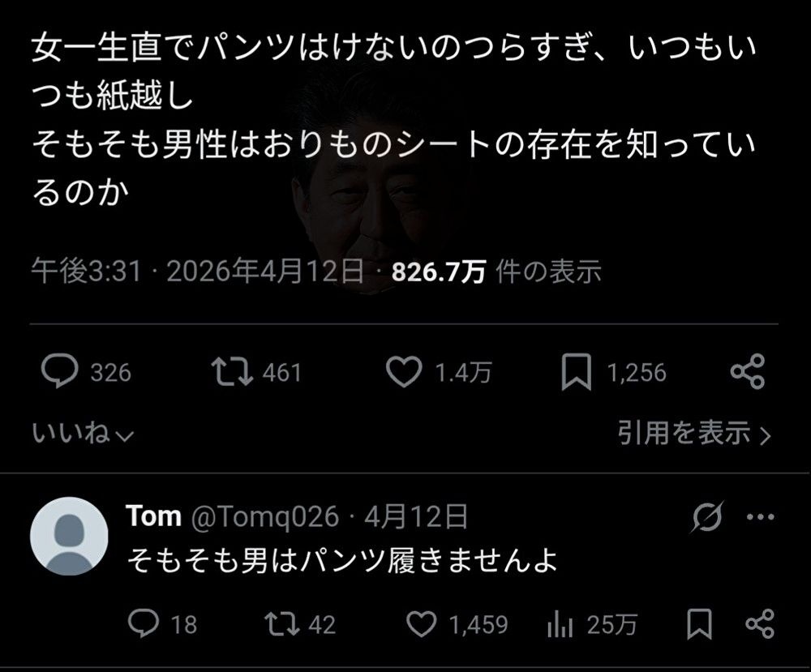Image resolution: width=811 pixels, height=672 pixels.
Task: Like Tom's reply
Action: coord(421,623)
